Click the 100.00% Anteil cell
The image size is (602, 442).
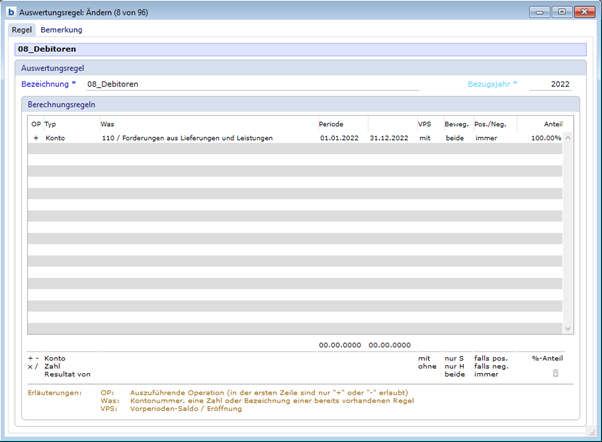(545, 137)
